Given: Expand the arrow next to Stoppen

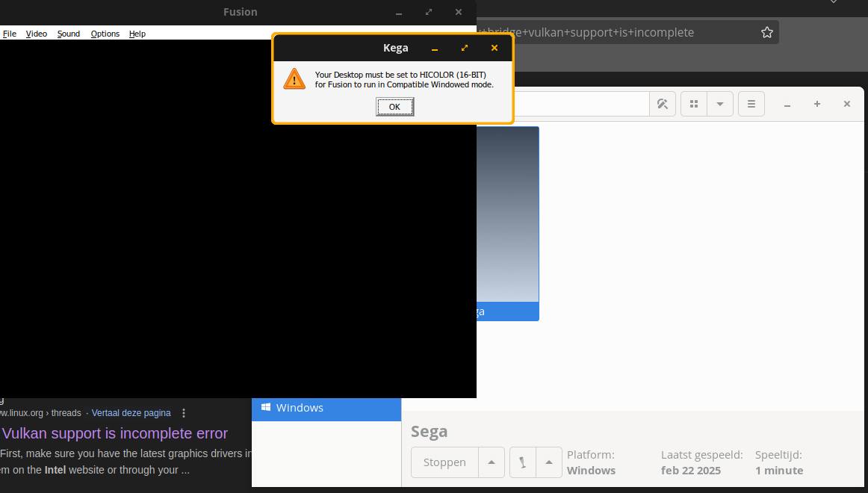Looking at the screenshot, I should tap(492, 462).
